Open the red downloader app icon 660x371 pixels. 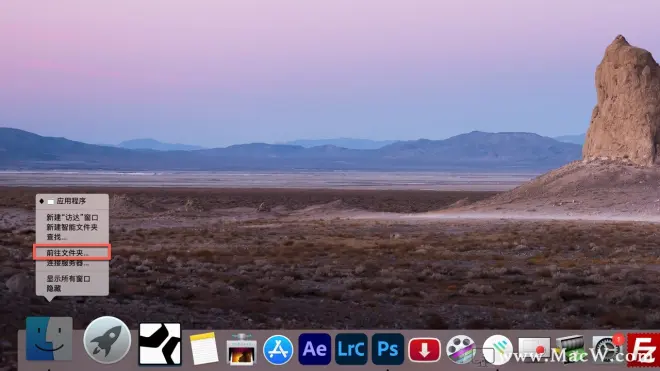coord(424,350)
